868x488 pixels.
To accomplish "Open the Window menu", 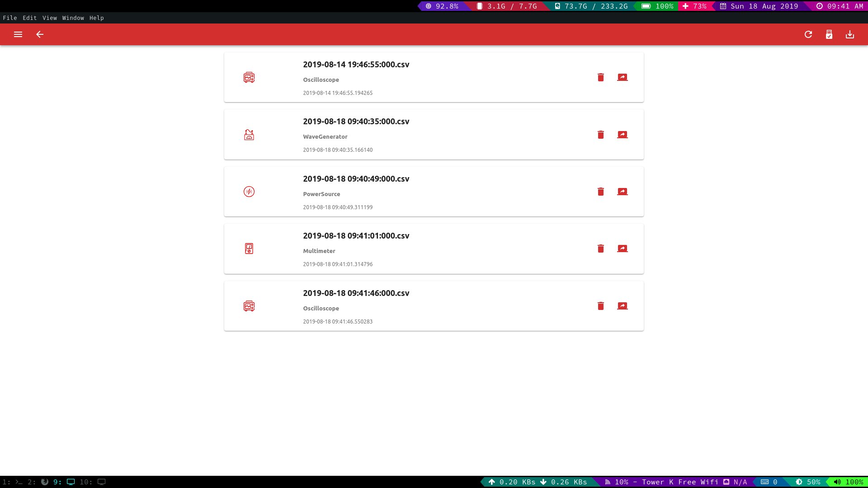I will (x=73, y=18).
